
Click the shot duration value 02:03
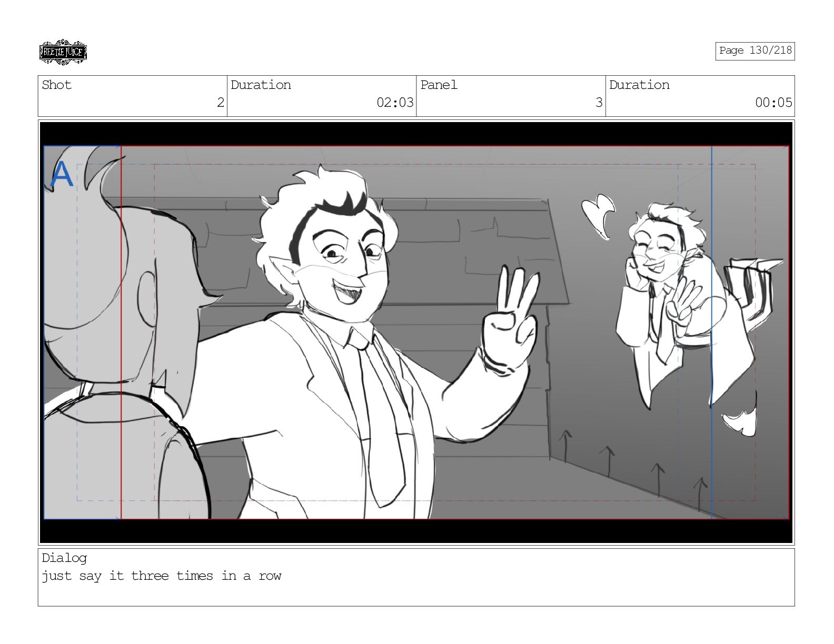pyautogui.click(x=395, y=103)
